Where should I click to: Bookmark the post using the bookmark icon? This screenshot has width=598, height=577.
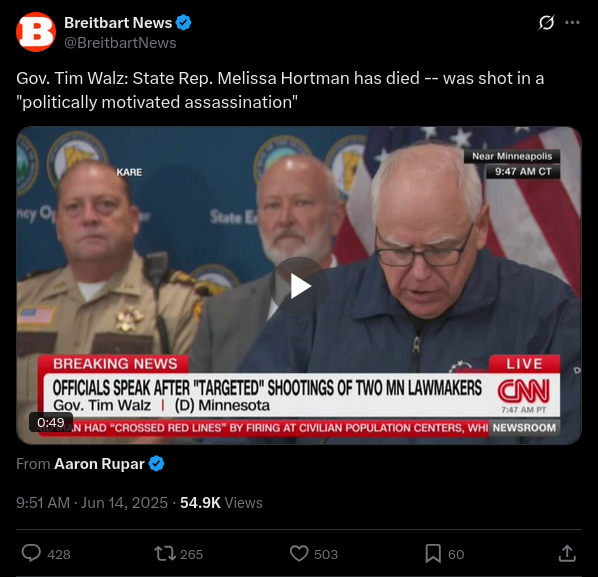[x=433, y=553]
